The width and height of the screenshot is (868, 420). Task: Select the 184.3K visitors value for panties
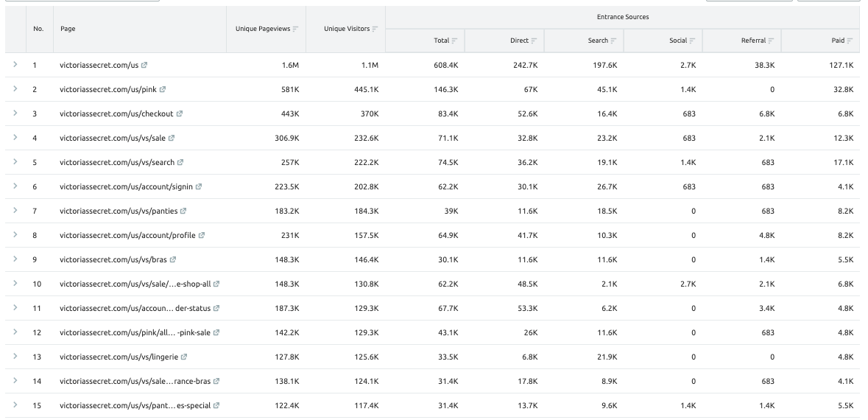click(x=367, y=211)
